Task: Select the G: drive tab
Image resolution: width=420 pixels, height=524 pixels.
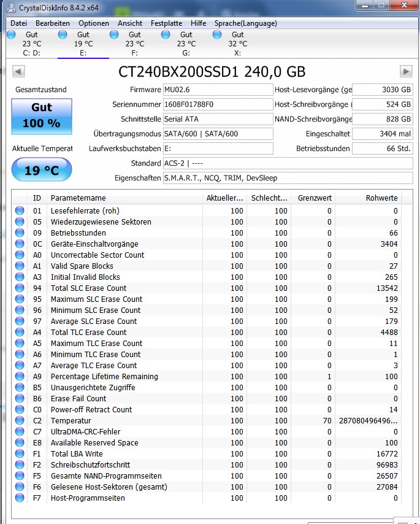Action: click(186, 44)
